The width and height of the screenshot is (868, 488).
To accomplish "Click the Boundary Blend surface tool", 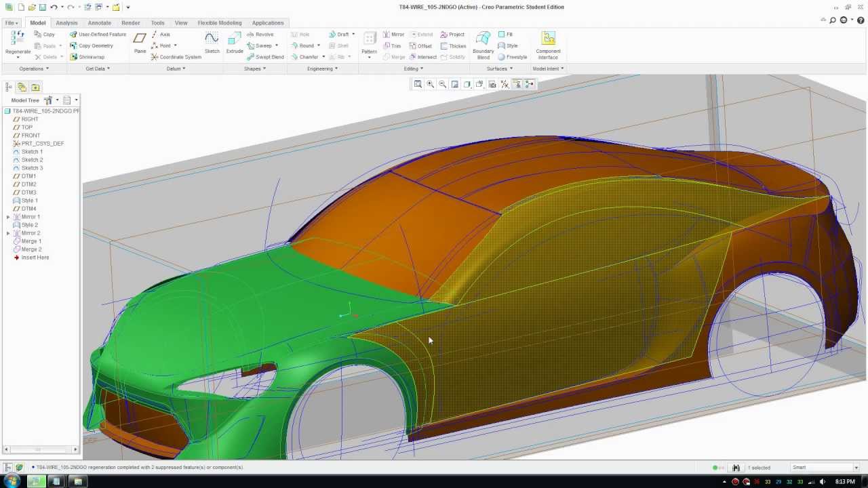I will point(483,45).
